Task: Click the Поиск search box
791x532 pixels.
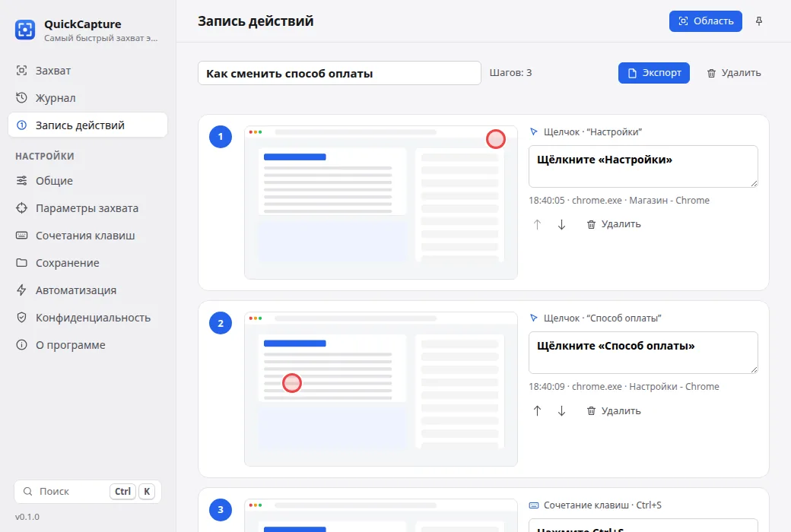Action: tap(87, 492)
